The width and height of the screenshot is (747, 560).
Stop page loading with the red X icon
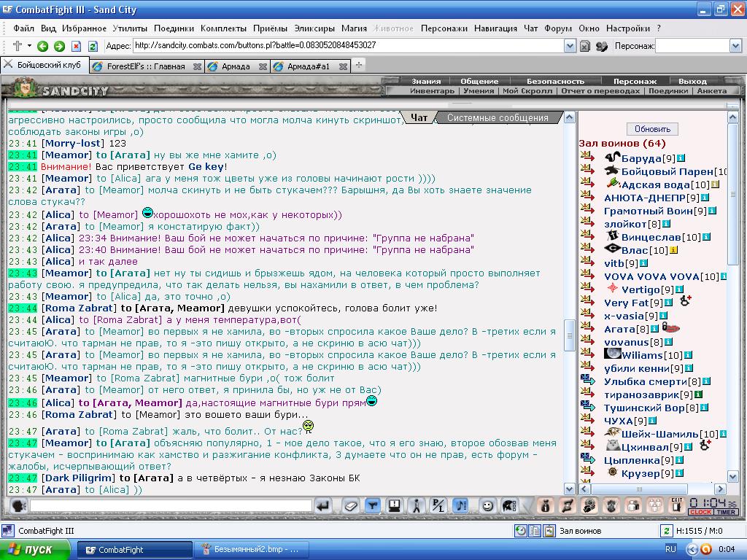click(76, 46)
